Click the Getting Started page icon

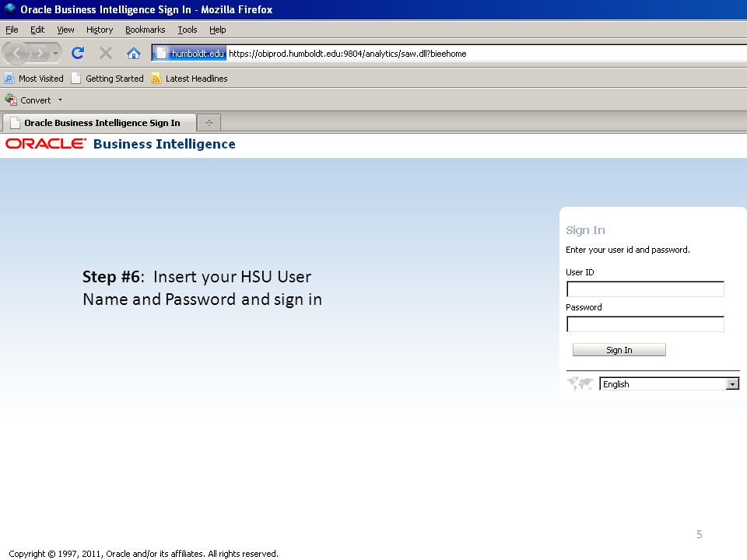[75, 78]
